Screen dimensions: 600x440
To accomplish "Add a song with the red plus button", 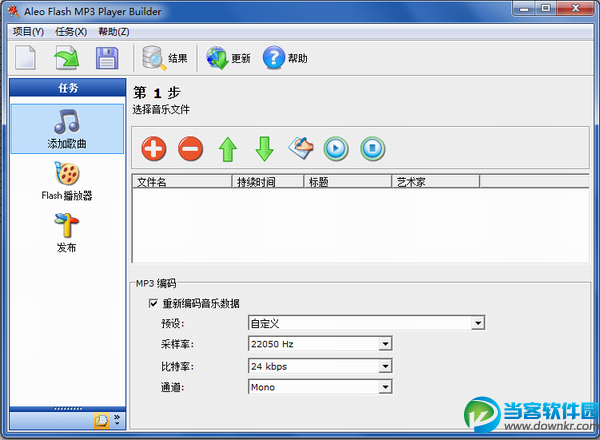I will [x=153, y=148].
